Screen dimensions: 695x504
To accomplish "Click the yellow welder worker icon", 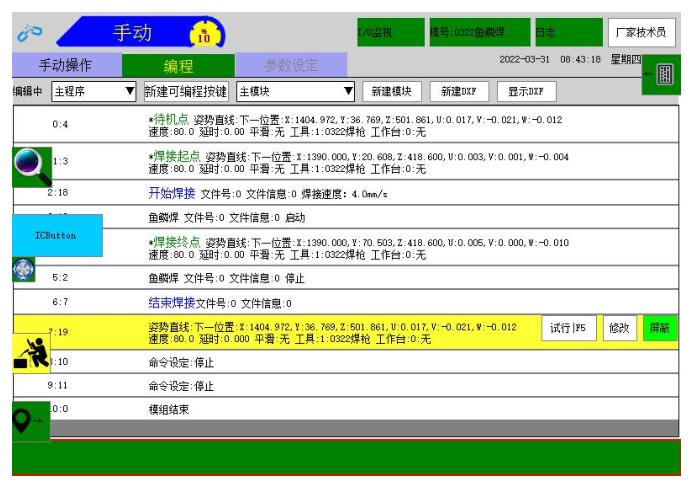I will [31, 353].
